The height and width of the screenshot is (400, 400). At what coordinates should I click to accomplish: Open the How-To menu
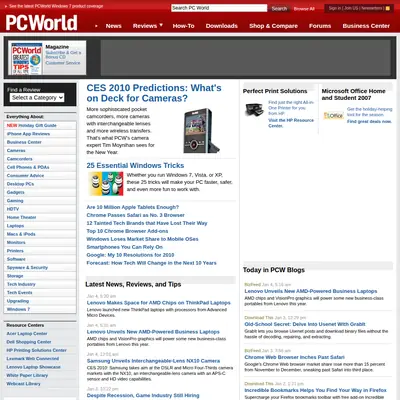[183, 26]
